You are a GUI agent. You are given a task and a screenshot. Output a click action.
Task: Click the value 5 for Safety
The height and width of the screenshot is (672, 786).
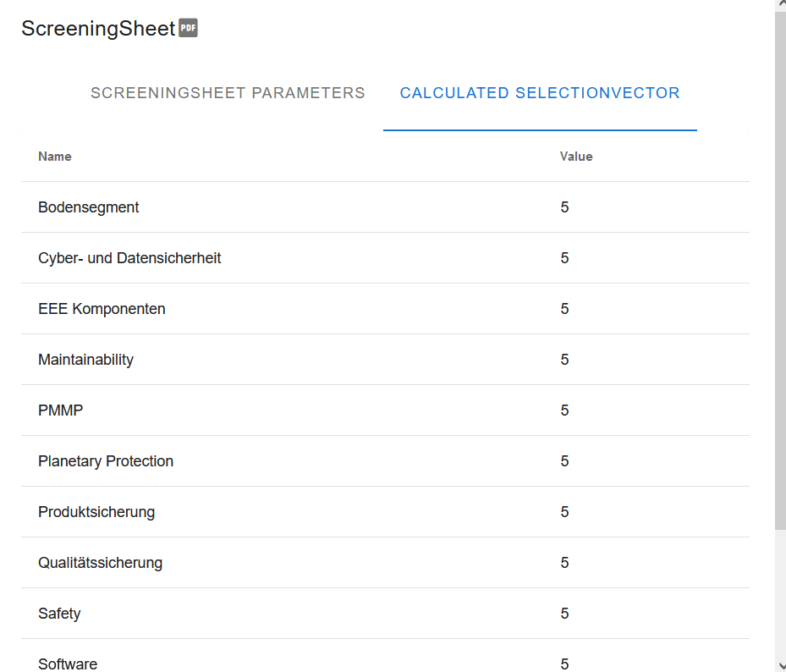point(564,614)
